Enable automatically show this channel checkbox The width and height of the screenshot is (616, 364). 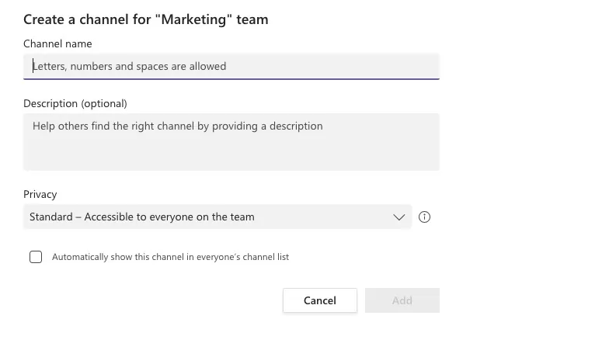pyautogui.click(x=36, y=257)
